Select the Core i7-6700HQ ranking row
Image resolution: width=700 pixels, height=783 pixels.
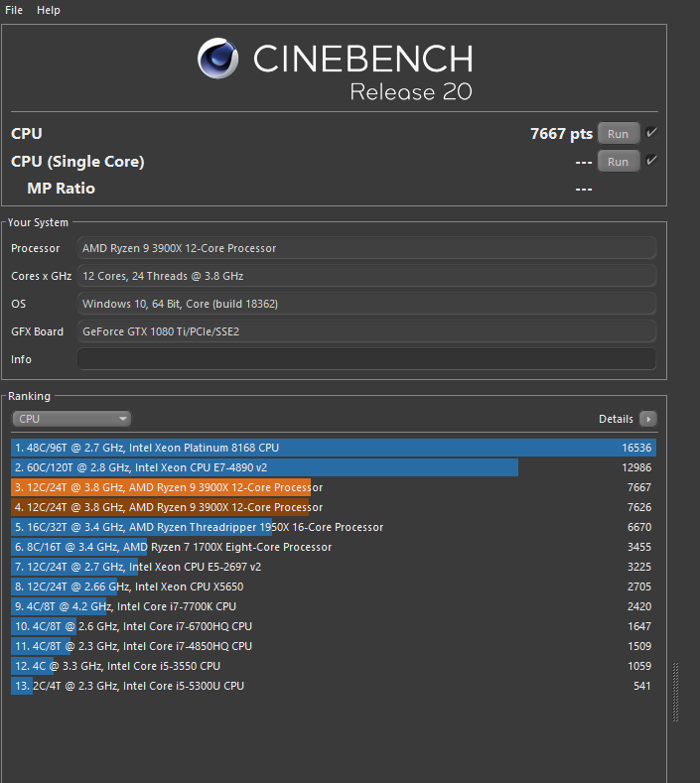tap(334, 626)
